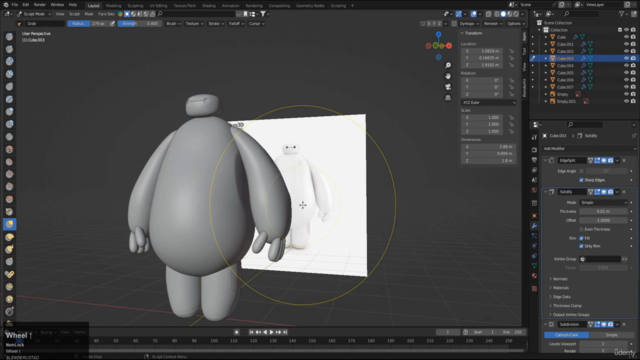Viewport: 640px width, 360px height.
Task: Open the Particles properties tab icon
Action: 534,236
